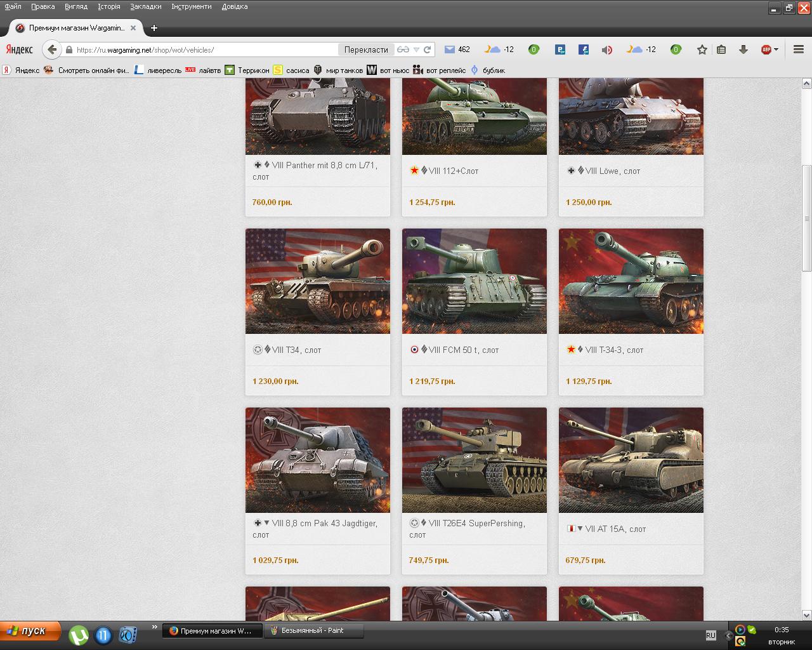Open the Смотреть онлайн фи... bookmark

(87, 70)
